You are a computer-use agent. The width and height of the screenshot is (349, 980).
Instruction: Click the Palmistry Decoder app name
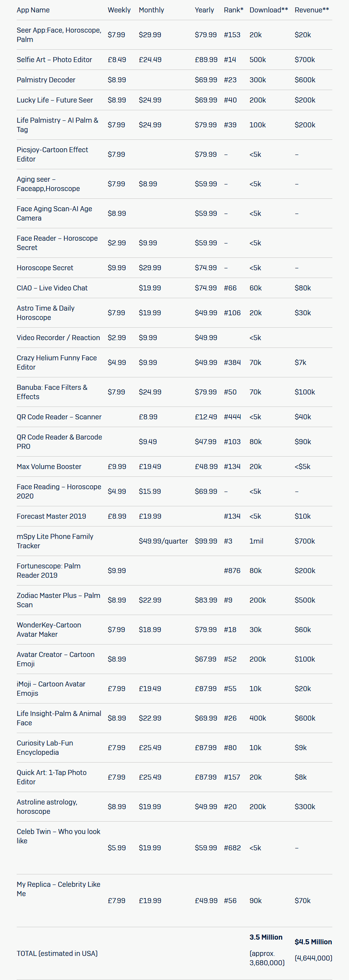click(46, 80)
